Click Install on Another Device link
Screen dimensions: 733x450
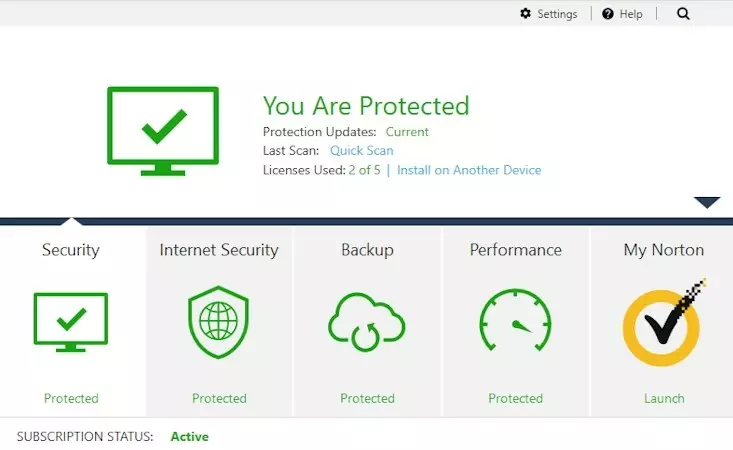pos(469,170)
